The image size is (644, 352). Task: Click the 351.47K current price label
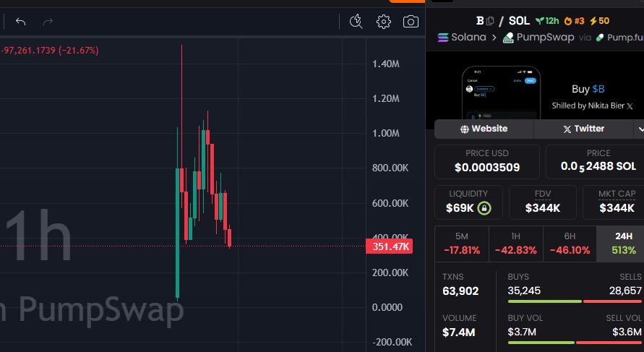[x=391, y=247]
